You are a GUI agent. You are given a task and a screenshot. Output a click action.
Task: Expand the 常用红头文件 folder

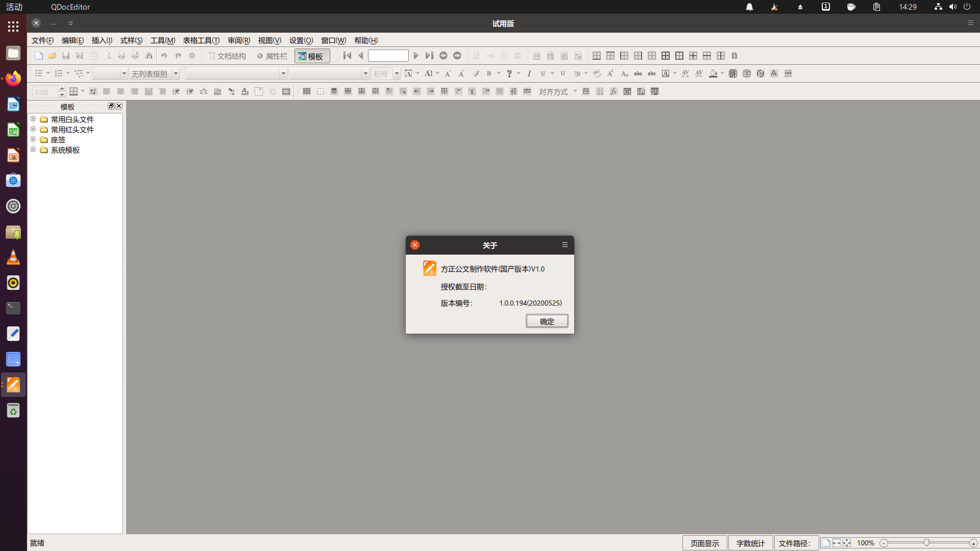[x=33, y=129]
